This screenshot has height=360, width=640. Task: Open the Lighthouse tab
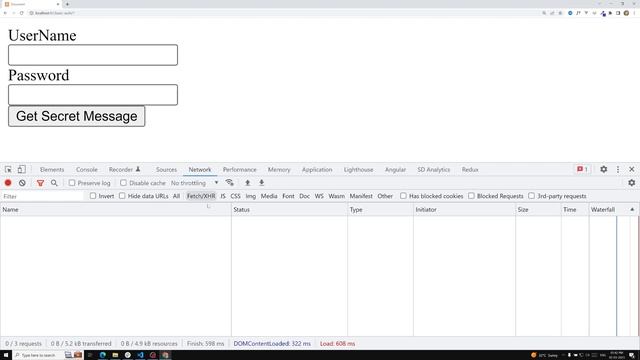click(x=358, y=169)
